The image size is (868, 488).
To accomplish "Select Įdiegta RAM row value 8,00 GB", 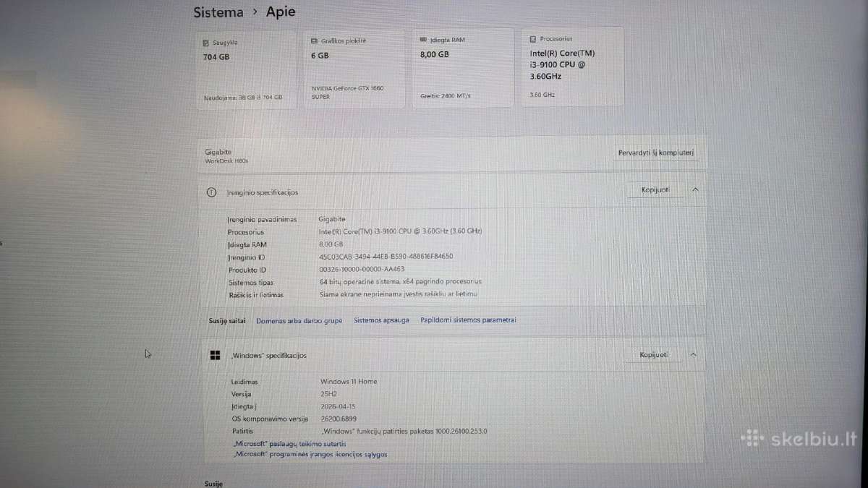I will click(331, 244).
